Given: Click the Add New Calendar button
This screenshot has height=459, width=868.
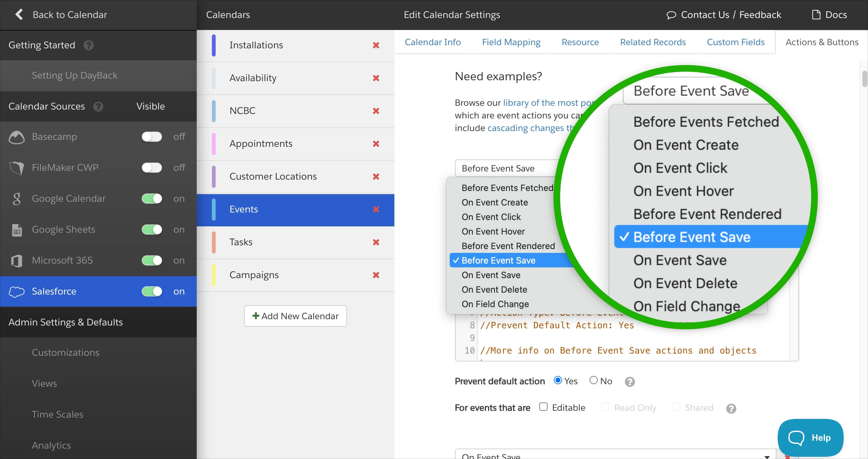Looking at the screenshot, I should [295, 316].
